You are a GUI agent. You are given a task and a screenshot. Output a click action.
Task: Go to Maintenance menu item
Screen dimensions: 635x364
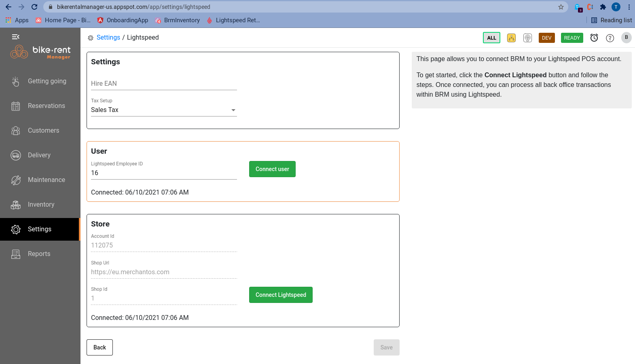40,180
